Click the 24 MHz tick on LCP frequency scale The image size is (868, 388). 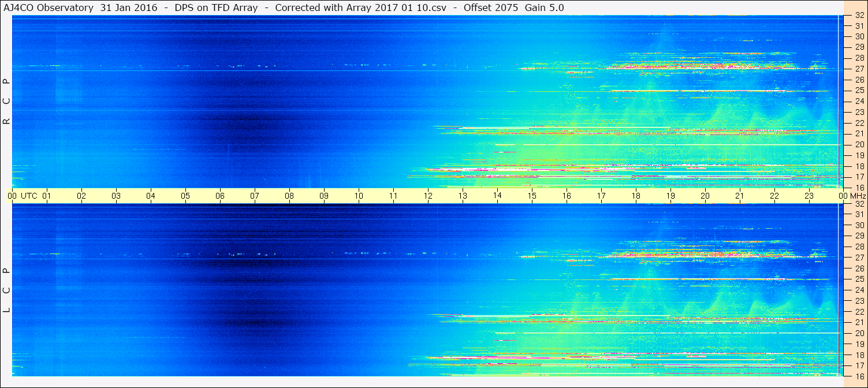(x=859, y=290)
